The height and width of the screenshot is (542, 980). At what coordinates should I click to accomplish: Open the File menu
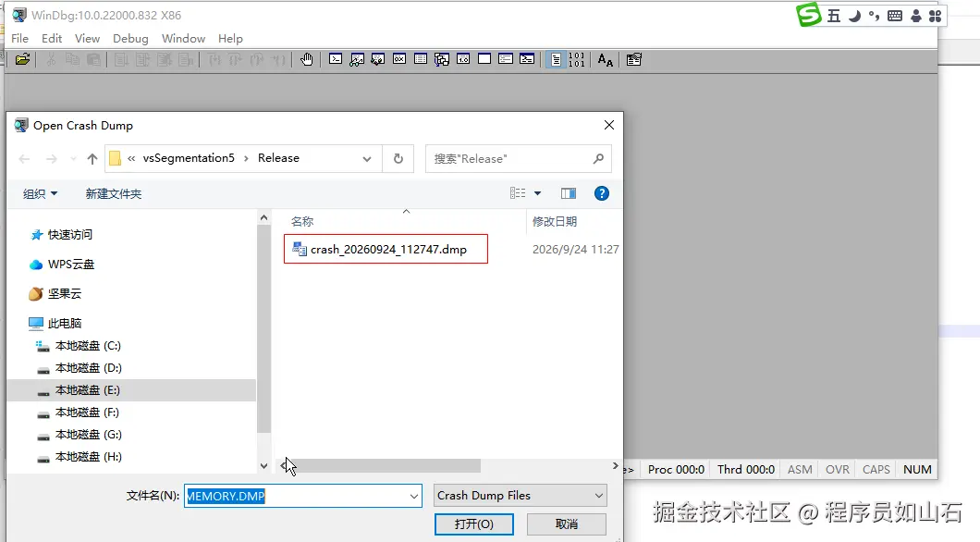20,38
